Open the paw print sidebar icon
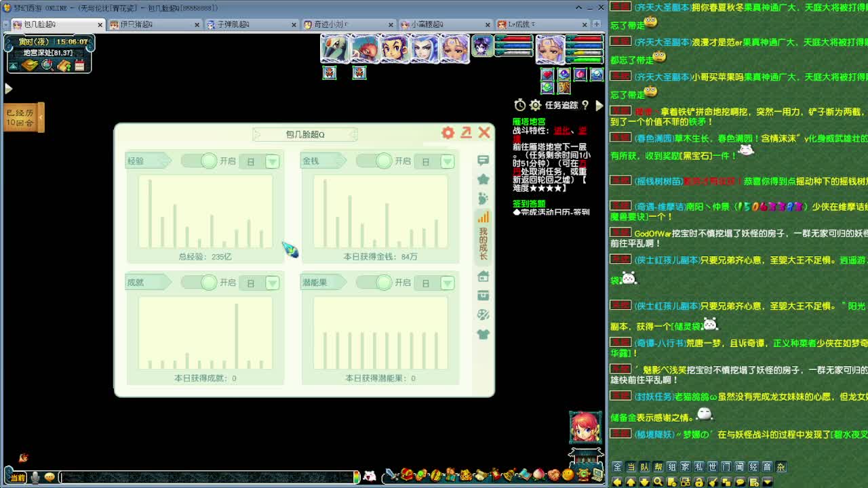This screenshot has width=868, height=488. tap(483, 198)
